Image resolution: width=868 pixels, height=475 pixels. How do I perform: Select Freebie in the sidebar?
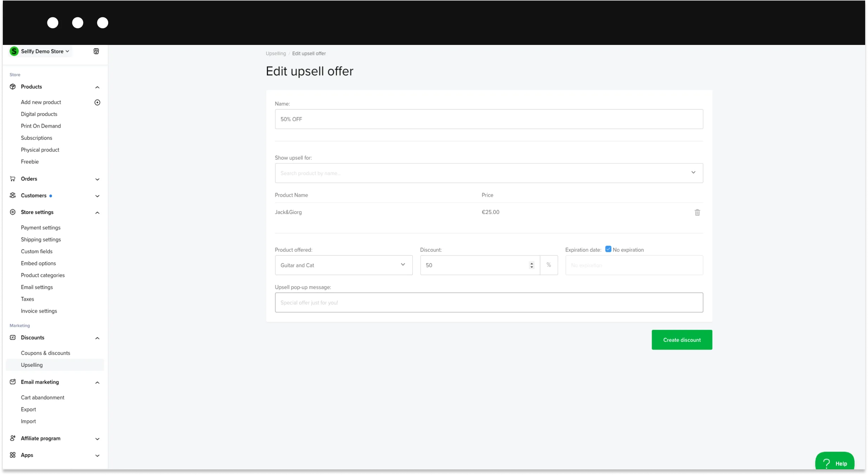coord(30,162)
